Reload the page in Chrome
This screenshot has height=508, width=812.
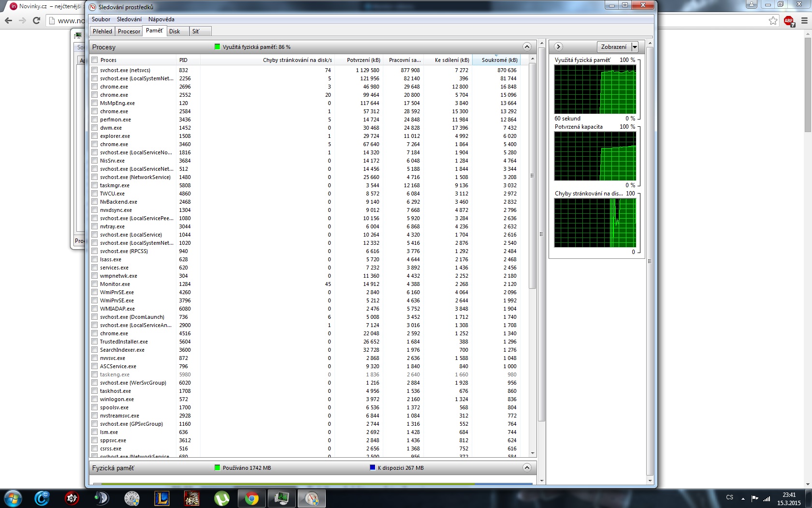pos(36,20)
